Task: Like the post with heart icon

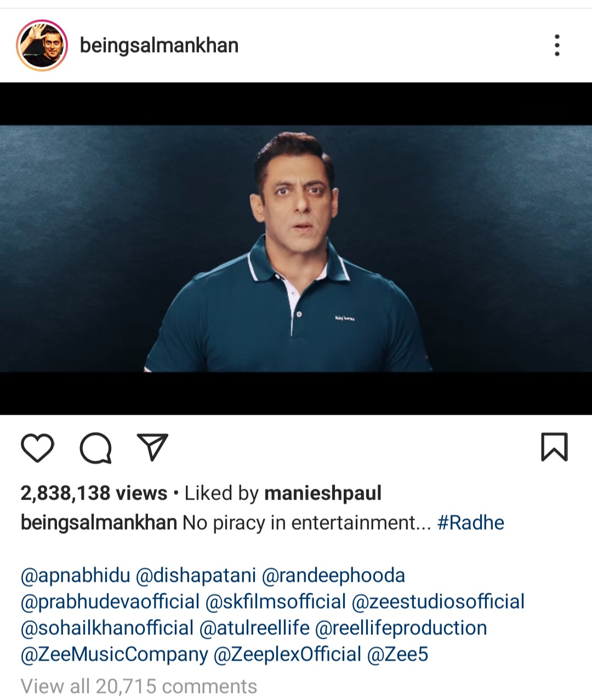Action: pos(37,447)
